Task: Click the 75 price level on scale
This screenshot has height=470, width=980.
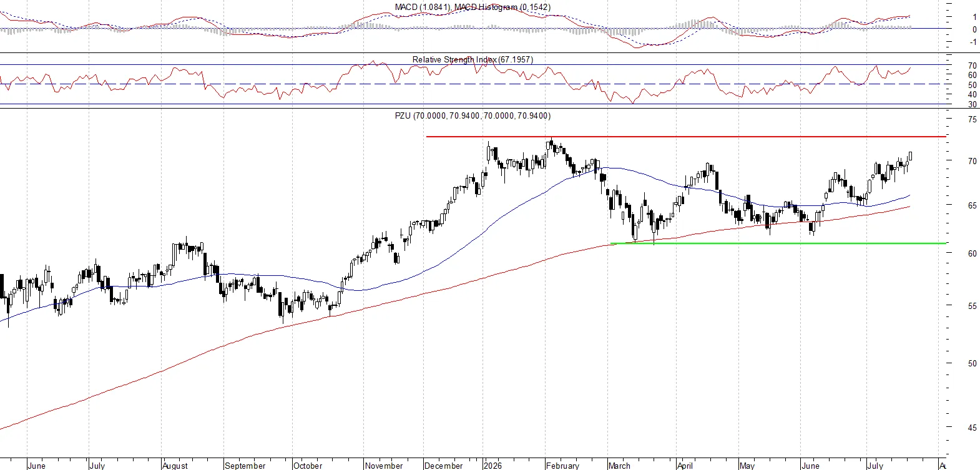Action: (973, 119)
